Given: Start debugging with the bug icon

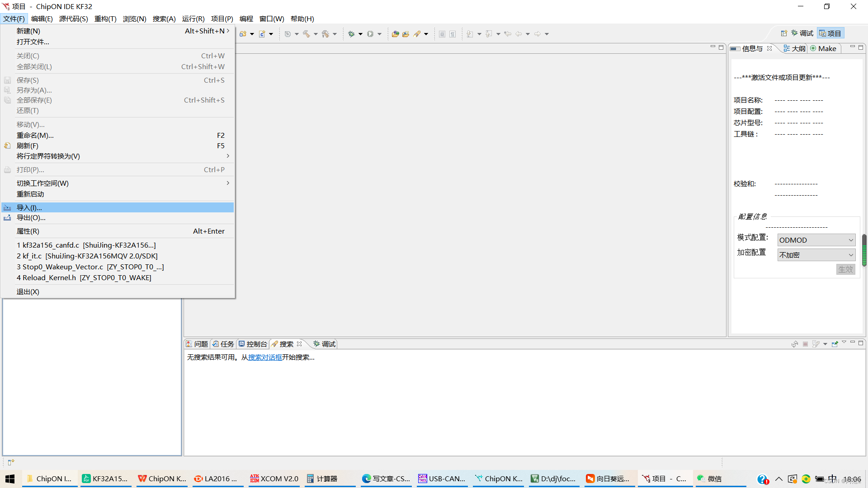Looking at the screenshot, I should pyautogui.click(x=351, y=33).
